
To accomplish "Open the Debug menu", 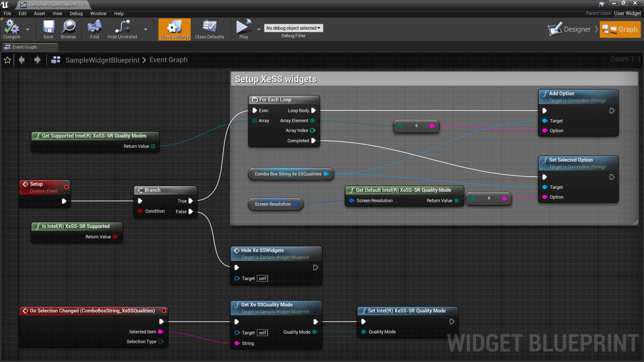I will point(76,13).
